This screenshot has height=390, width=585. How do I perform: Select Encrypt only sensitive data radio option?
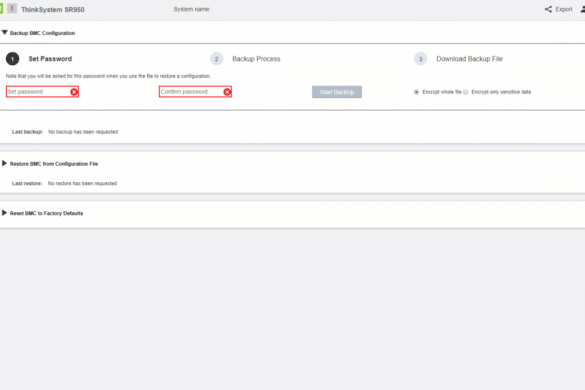coord(466,92)
